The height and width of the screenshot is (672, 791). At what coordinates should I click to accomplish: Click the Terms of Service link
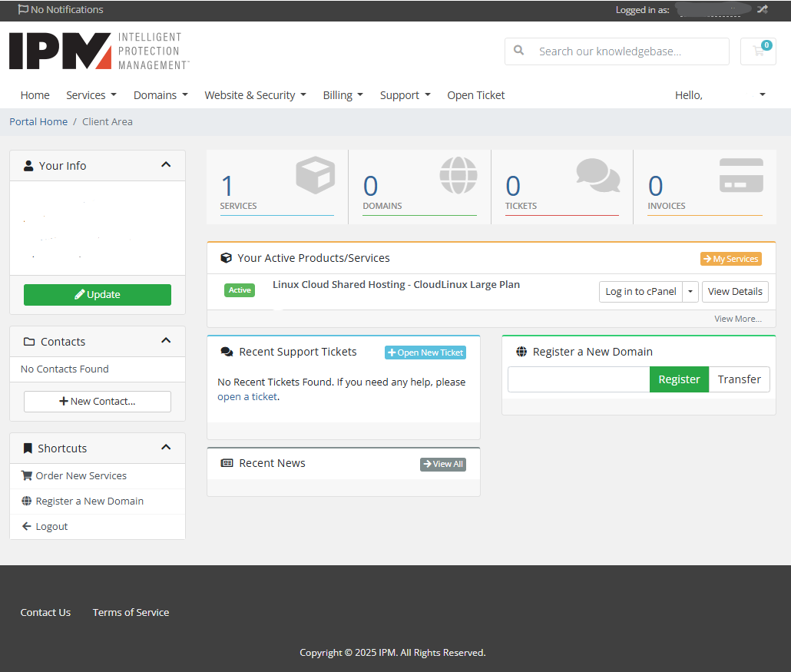131,612
